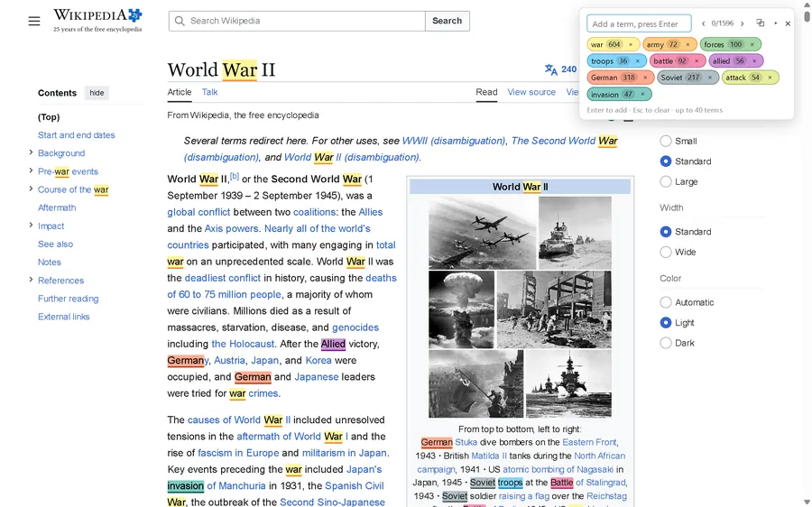812x507 pixels.
Task: Open the main hamburger menu
Action: 34,22
